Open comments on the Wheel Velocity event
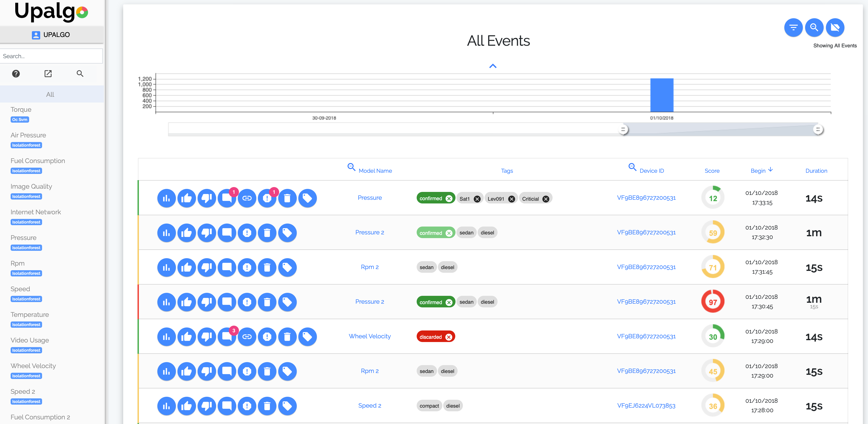The image size is (868, 424). point(227,336)
